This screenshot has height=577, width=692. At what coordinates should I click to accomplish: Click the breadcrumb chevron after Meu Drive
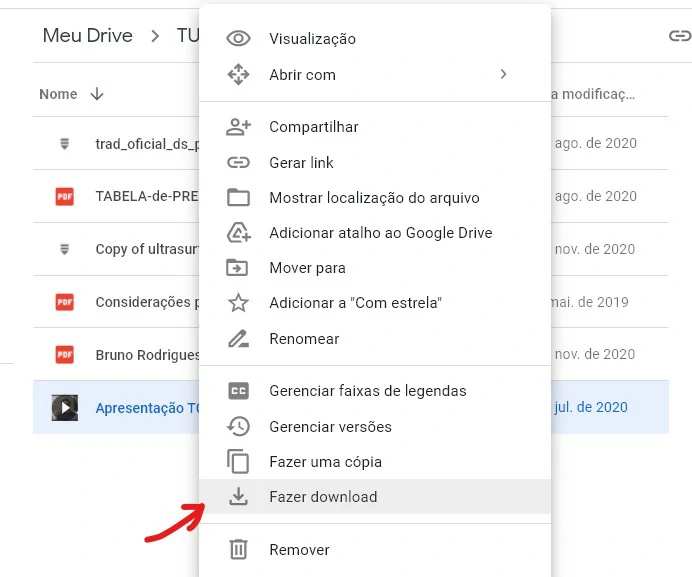click(154, 36)
